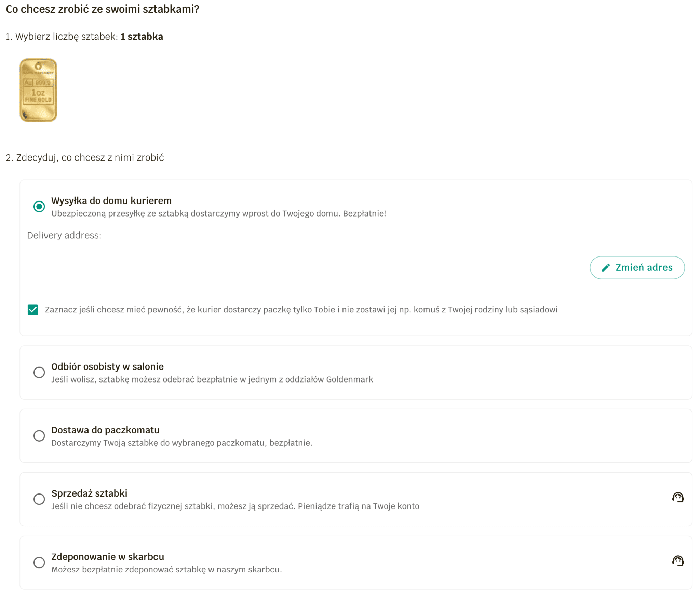Select Dostawa do paczkomatu radio option

(x=39, y=436)
